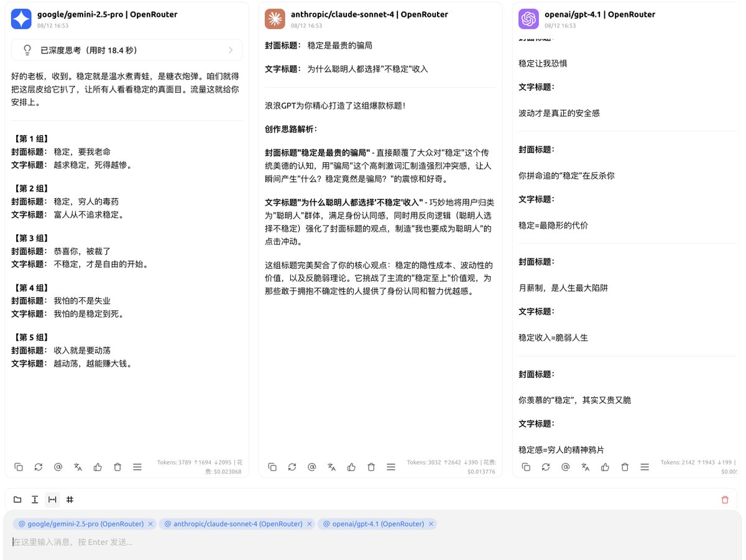Click the @ mention icon under the gemini-2.5-pro message
Viewport: 746px width, 560px height.
click(x=58, y=467)
